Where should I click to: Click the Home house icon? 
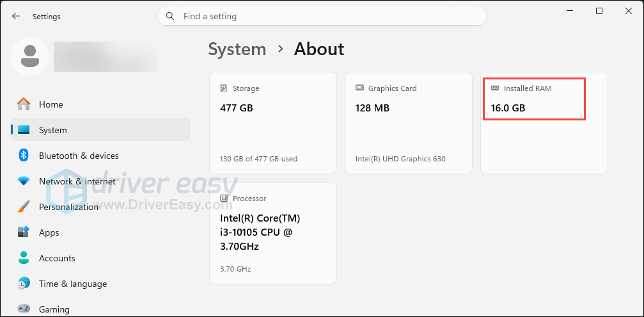pyautogui.click(x=24, y=104)
